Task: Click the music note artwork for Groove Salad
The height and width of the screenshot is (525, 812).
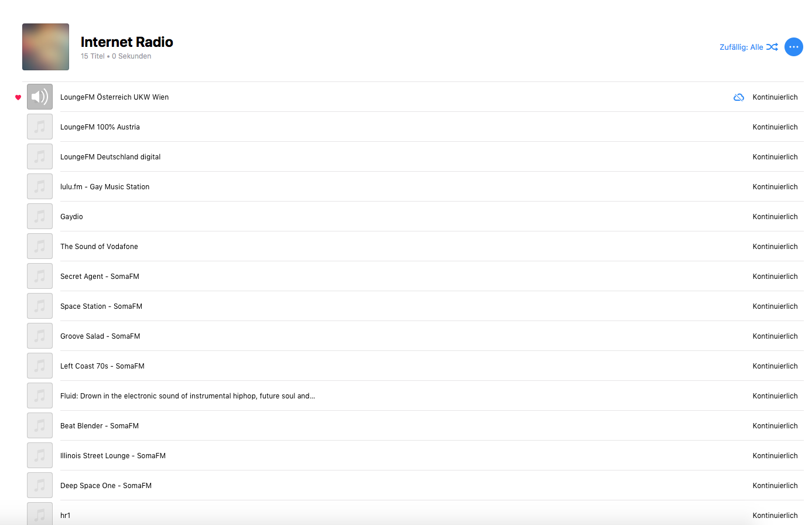Action: coord(40,336)
